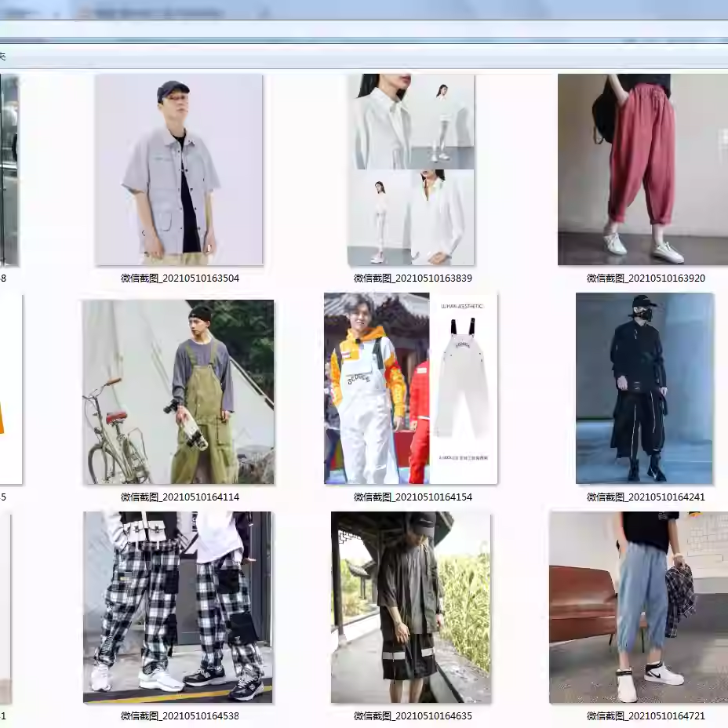
Task: Select black raincoat thumbnail 微信截图_20210510164635
Action: point(410,606)
